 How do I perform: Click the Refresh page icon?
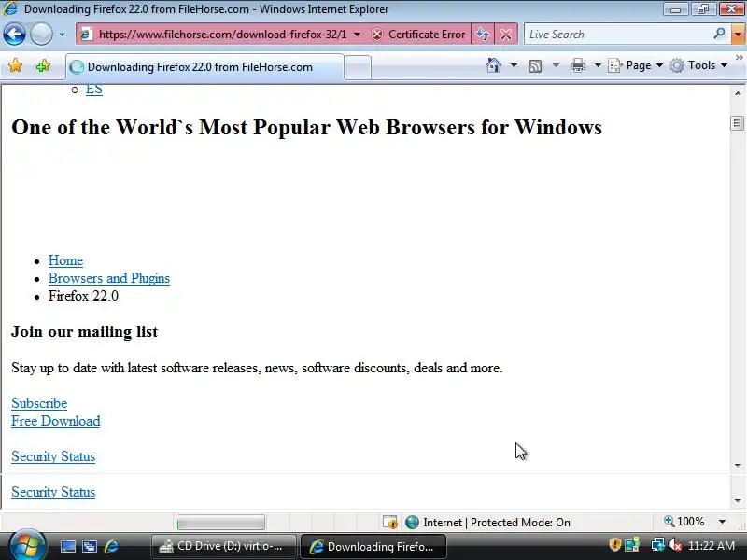pos(483,35)
